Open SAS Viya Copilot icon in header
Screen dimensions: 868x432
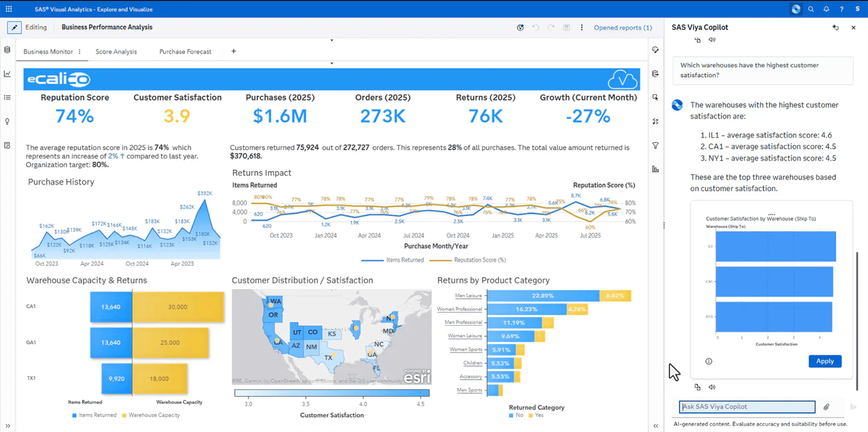pos(796,9)
